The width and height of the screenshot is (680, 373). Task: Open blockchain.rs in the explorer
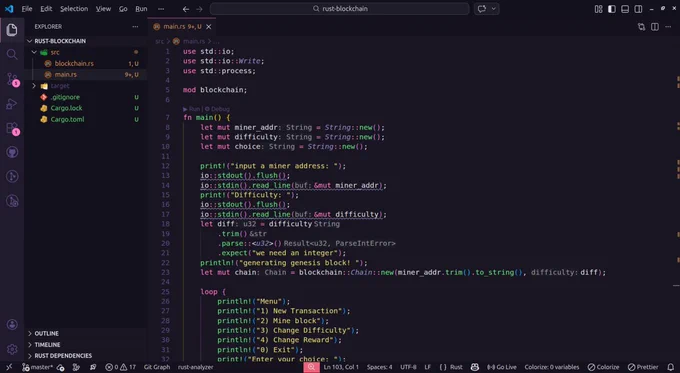pyautogui.click(x=74, y=63)
